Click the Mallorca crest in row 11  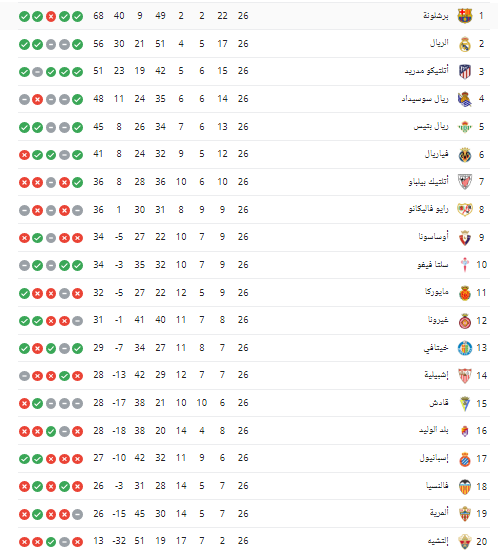click(465, 293)
